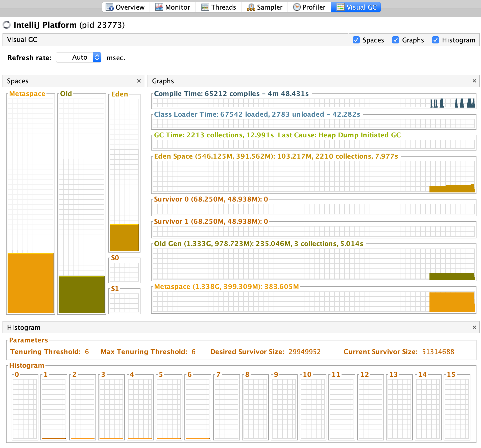
Task: Click the Max Tenuring Threshold label
Action: pos(144,352)
